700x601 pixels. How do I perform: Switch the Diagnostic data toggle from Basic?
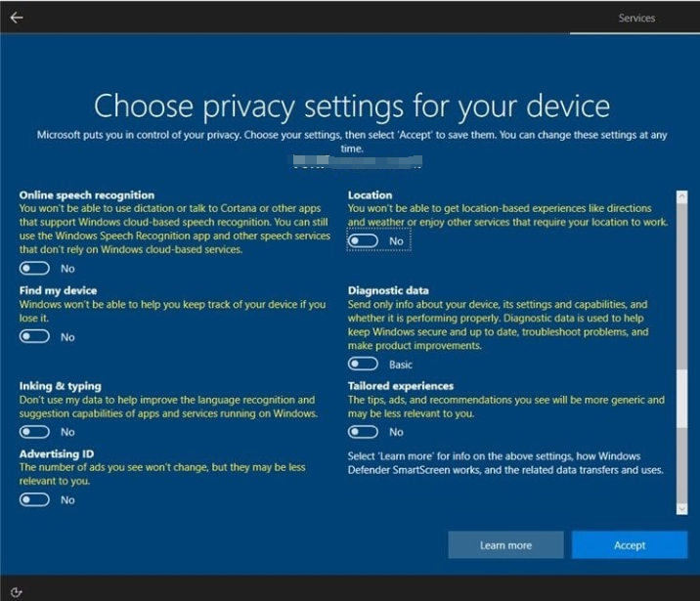363,365
